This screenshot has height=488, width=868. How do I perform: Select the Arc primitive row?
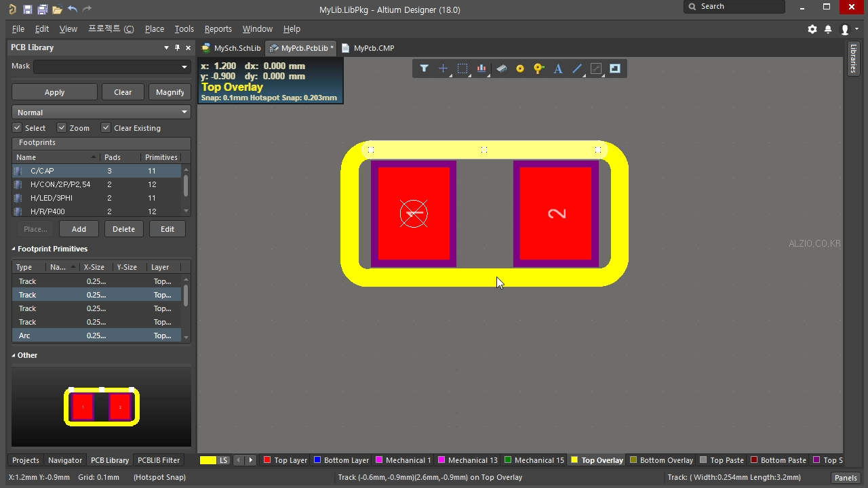pos(97,335)
